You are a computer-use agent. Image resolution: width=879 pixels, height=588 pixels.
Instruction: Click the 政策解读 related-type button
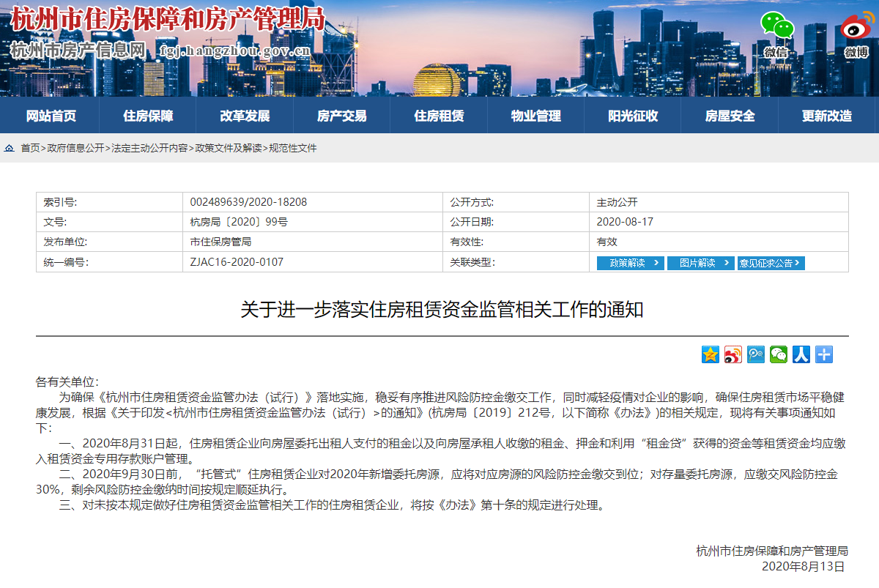pos(631,263)
